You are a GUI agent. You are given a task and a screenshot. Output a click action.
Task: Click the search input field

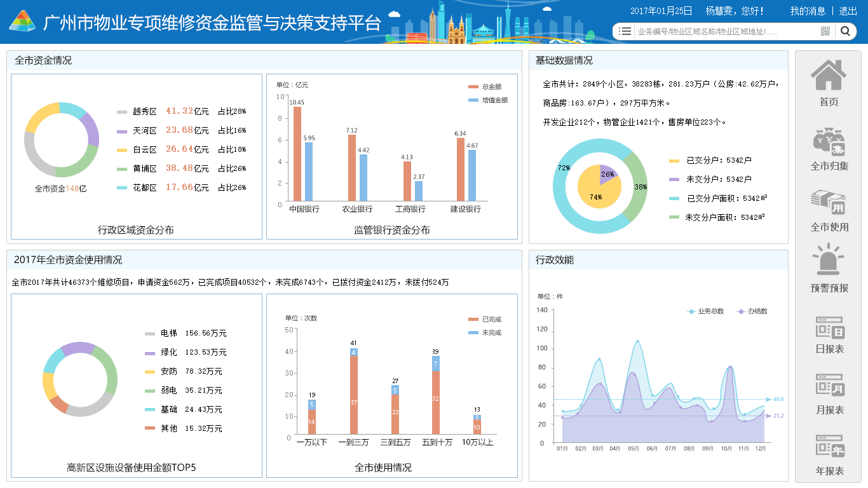pyautogui.click(x=727, y=31)
